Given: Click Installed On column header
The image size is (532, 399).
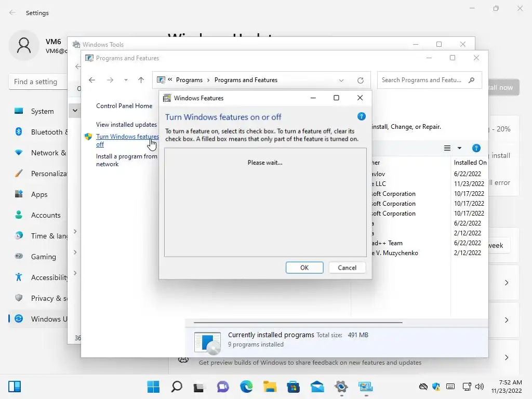Looking at the screenshot, I should coord(470,163).
